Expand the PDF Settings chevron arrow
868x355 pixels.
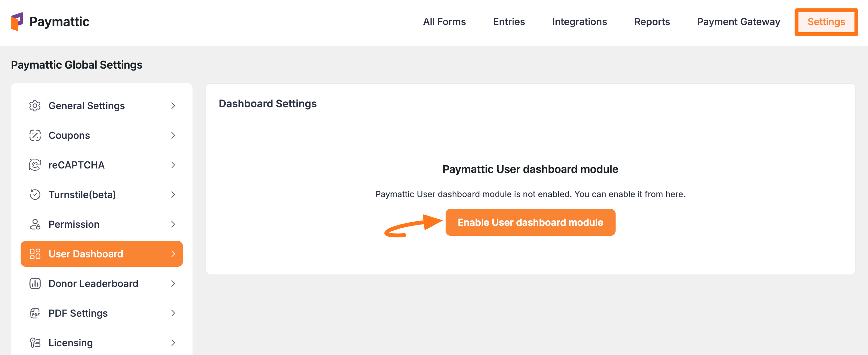point(173,313)
